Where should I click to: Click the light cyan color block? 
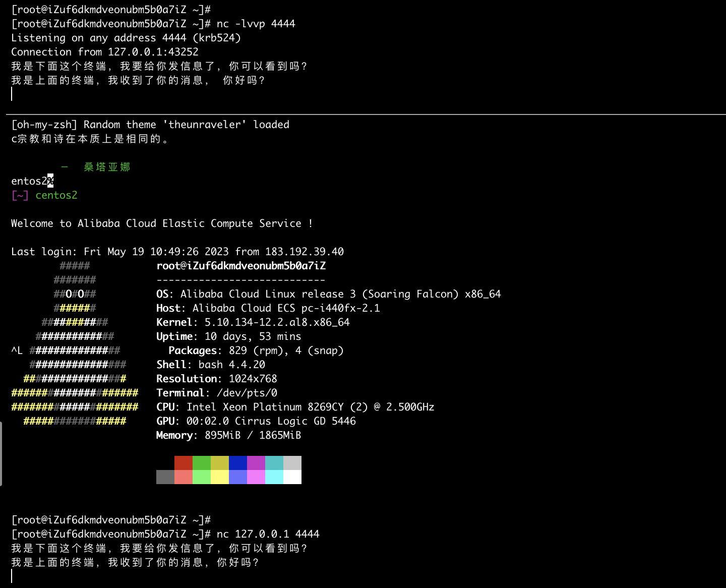point(274,477)
